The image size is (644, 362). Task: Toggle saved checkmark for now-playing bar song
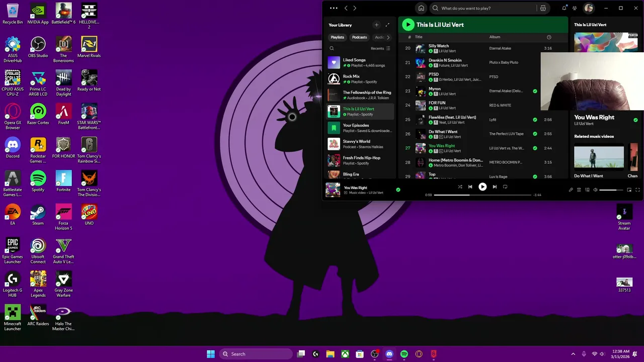(x=398, y=190)
